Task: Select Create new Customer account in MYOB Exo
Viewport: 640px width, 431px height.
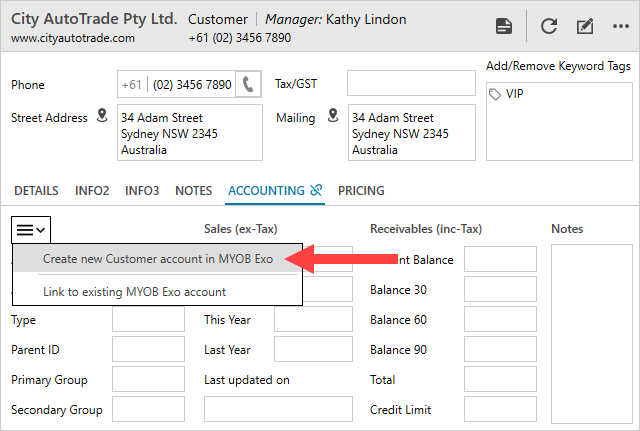Action: pos(157,259)
